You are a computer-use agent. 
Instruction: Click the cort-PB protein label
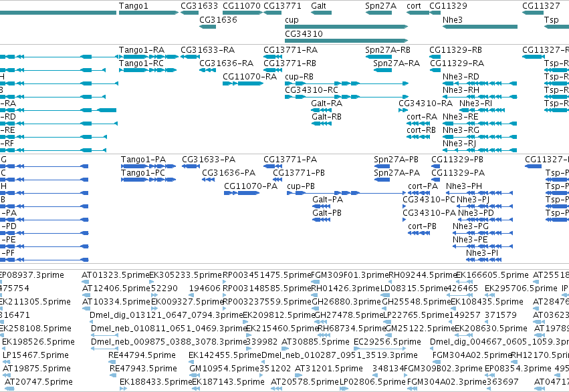pos(422,226)
